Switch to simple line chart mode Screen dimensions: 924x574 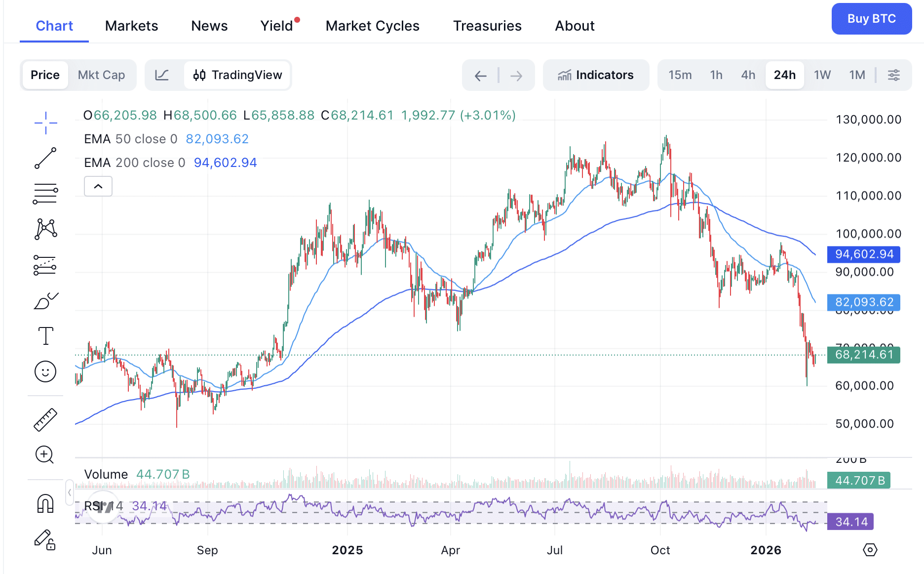[162, 75]
